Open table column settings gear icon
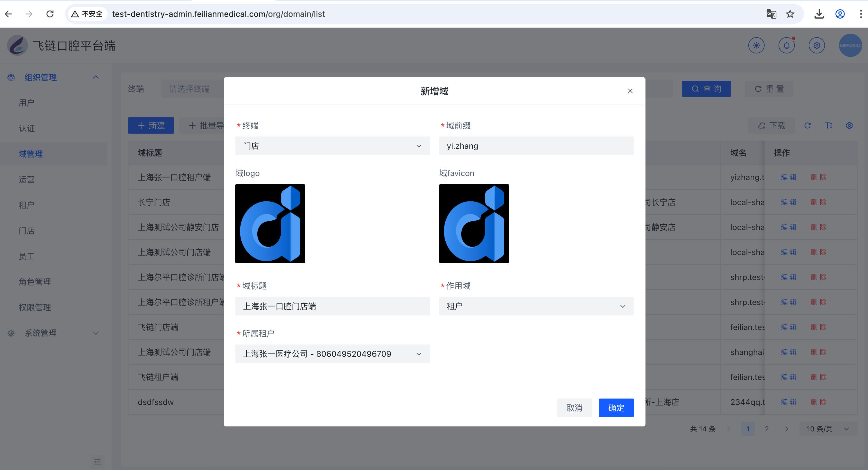Image resolution: width=868 pixels, height=470 pixels. [849, 126]
